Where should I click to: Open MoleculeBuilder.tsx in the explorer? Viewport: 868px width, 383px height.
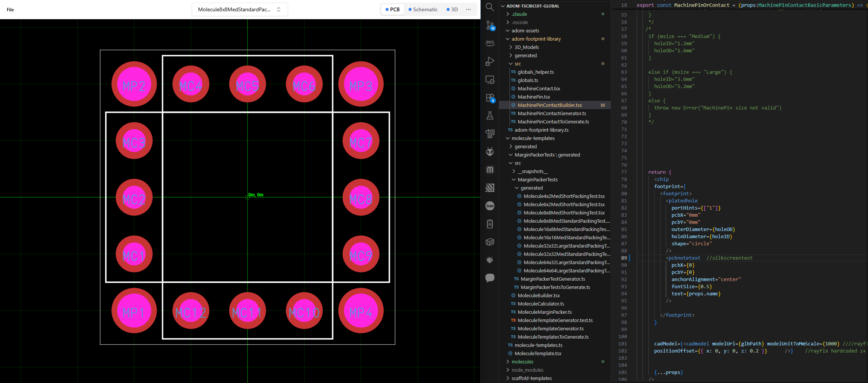[x=538, y=295]
